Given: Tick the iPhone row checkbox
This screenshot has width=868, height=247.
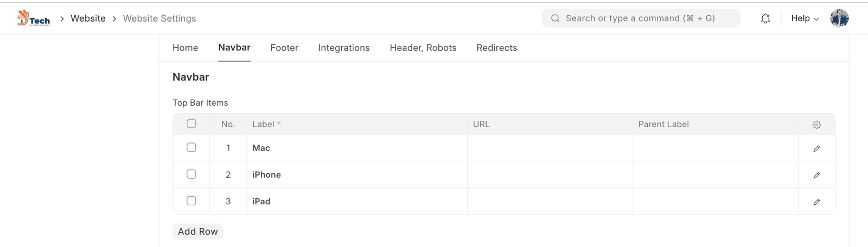Looking at the screenshot, I should [x=192, y=174].
